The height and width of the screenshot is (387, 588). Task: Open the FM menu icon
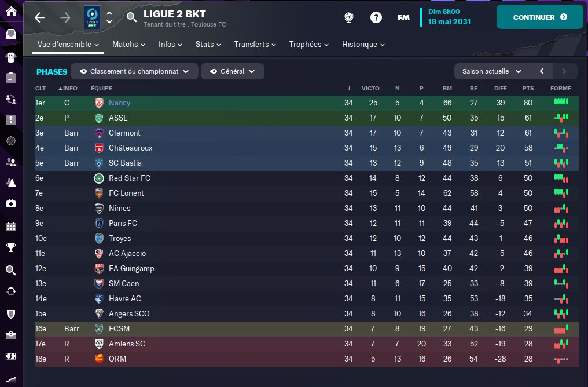point(403,17)
